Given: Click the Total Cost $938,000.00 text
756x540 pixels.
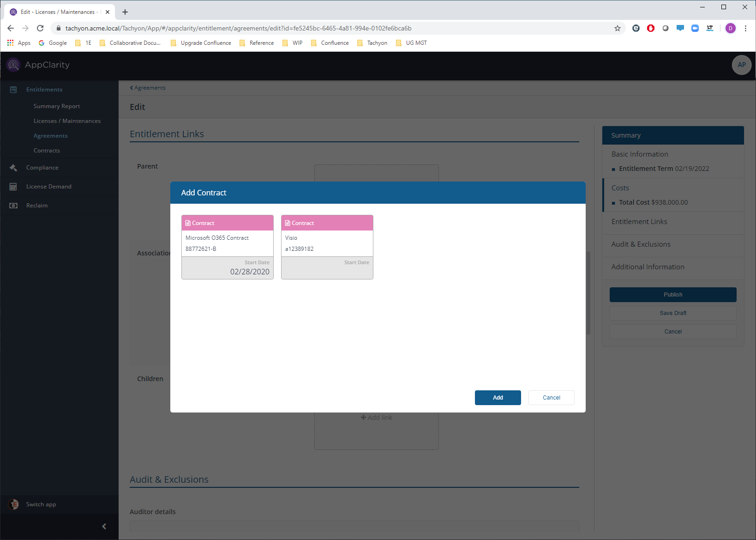Looking at the screenshot, I should coord(653,202).
